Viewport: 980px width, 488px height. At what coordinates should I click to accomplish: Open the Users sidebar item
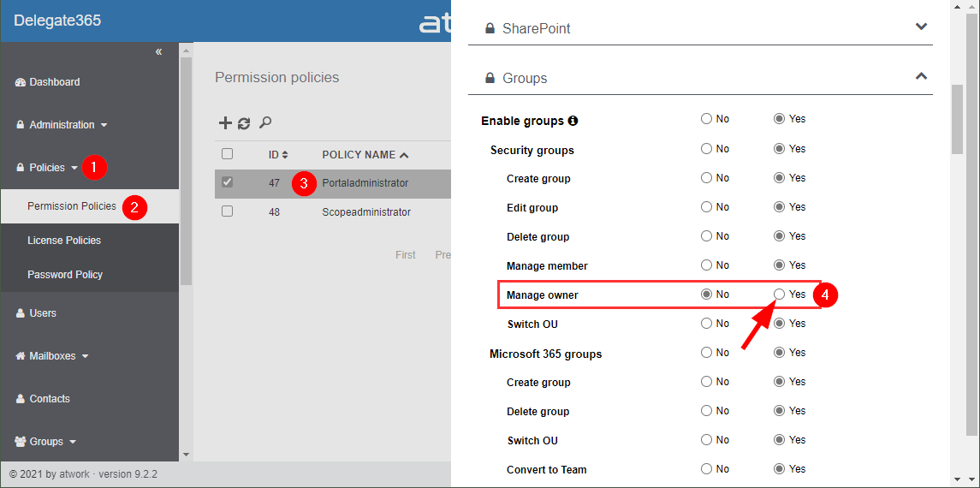42,313
